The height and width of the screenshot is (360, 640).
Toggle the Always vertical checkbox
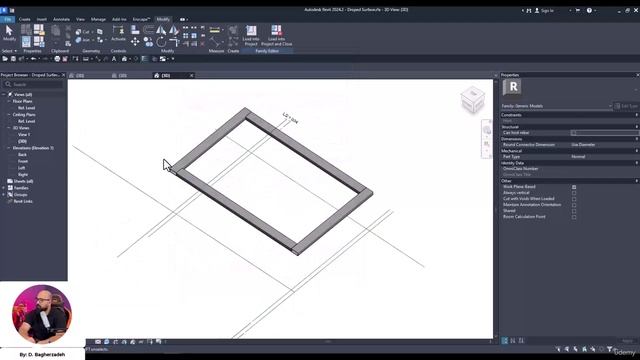click(x=574, y=193)
